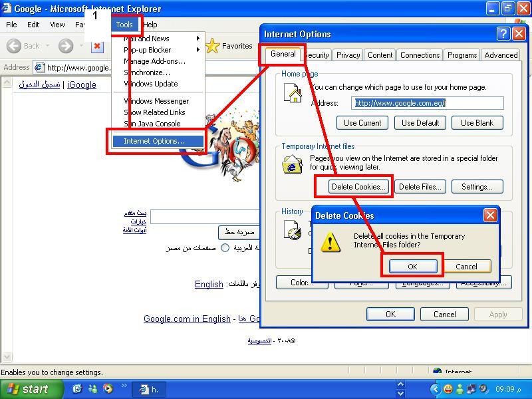Open Sun Java Console entry
Screen dimensions: 532x399
[152, 124]
